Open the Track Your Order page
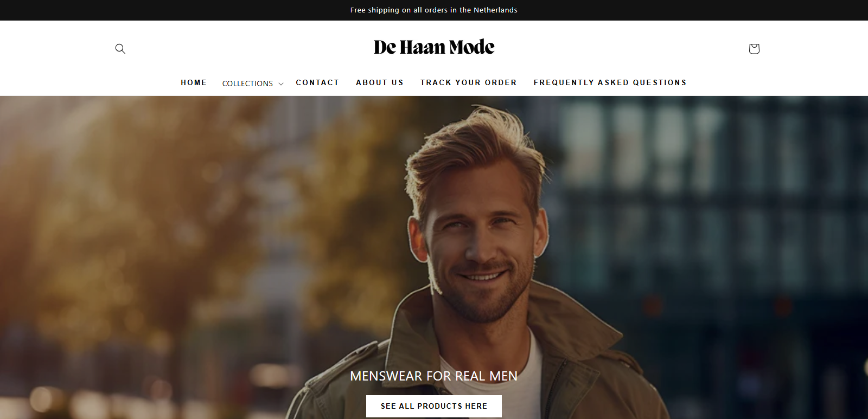The height and width of the screenshot is (419, 868). click(x=469, y=82)
